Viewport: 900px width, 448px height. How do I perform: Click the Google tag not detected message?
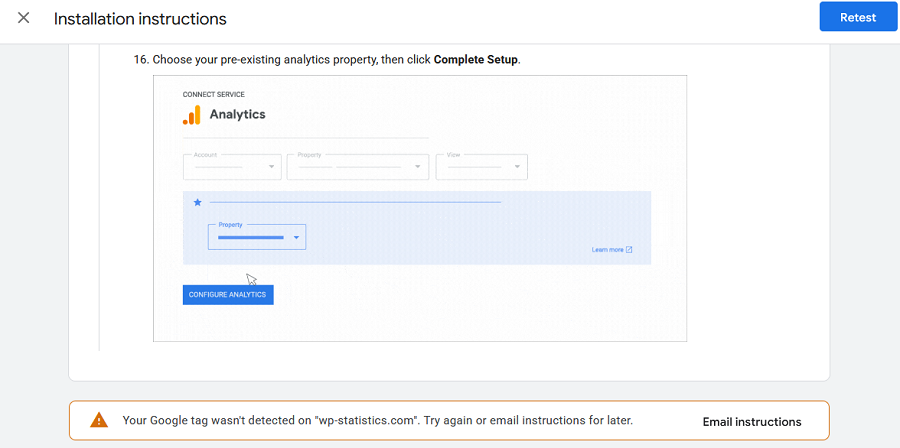pos(378,420)
